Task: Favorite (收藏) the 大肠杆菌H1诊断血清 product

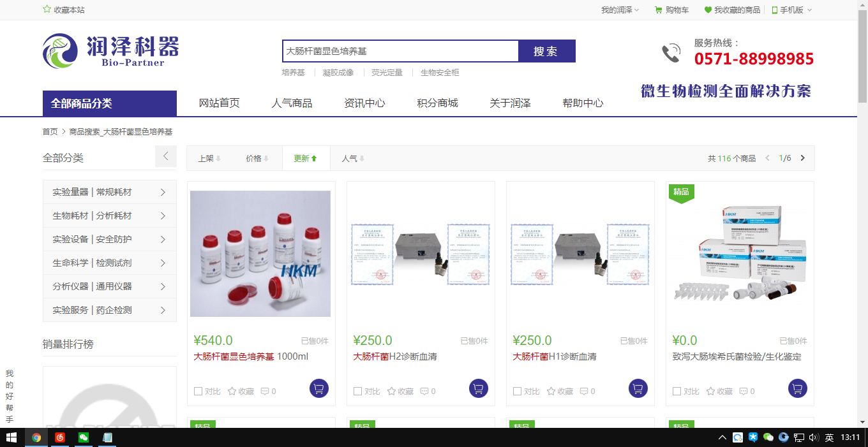Action: point(560,392)
